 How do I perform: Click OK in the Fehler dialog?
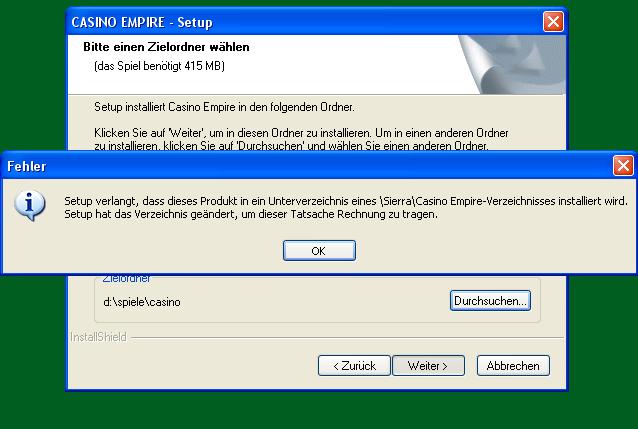coord(318,251)
